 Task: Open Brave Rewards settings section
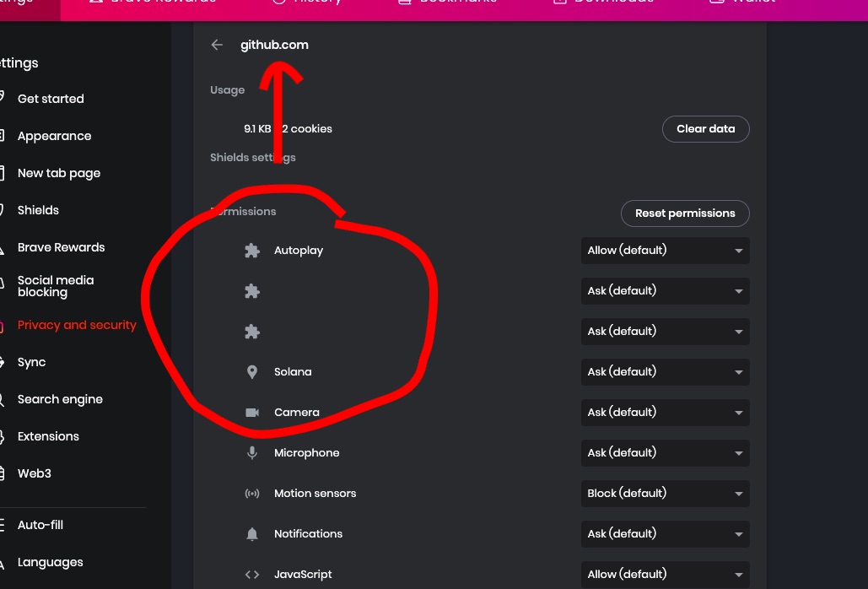pyautogui.click(x=61, y=247)
